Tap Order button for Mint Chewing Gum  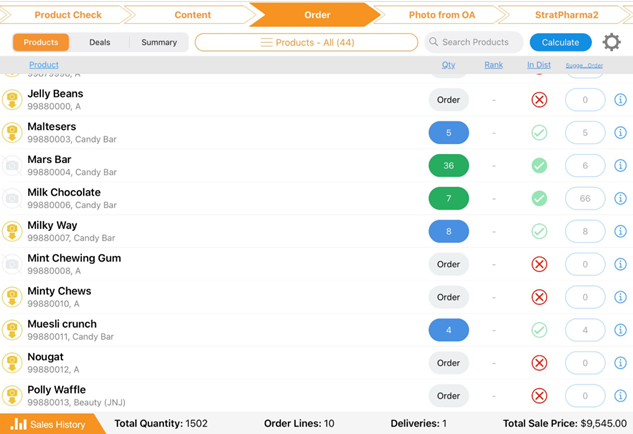pyautogui.click(x=449, y=264)
